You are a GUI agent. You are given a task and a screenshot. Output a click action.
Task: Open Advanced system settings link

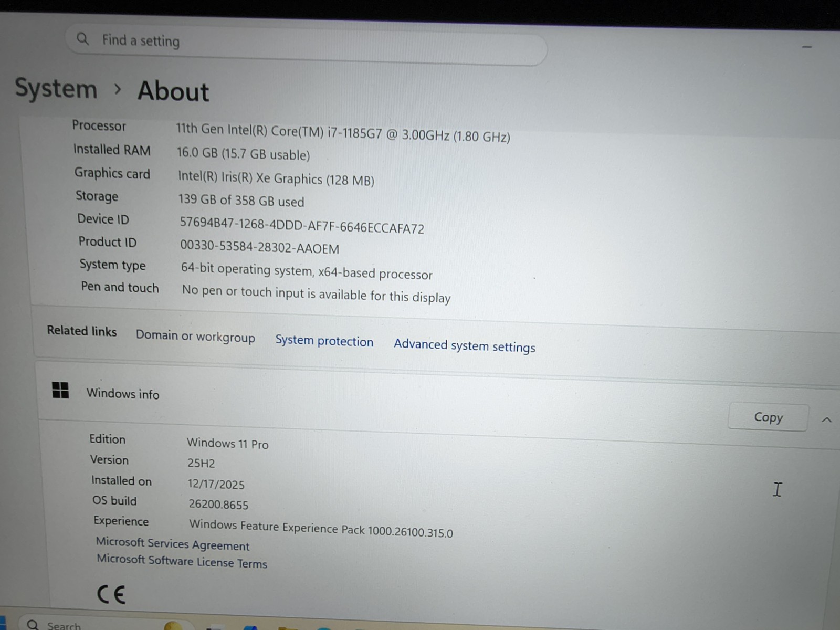[465, 345]
